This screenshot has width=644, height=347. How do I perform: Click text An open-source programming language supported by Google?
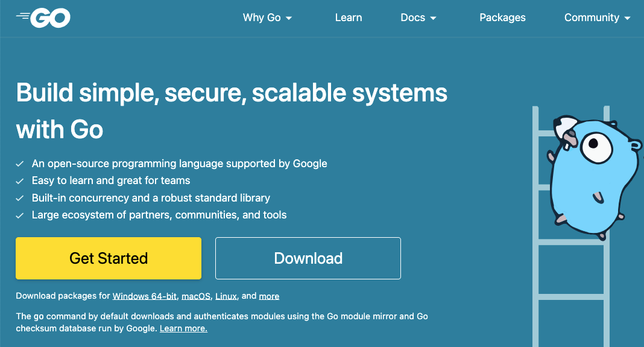point(180,164)
